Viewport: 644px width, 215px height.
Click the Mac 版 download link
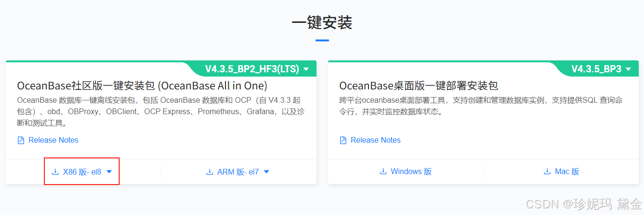pyautogui.click(x=567, y=172)
